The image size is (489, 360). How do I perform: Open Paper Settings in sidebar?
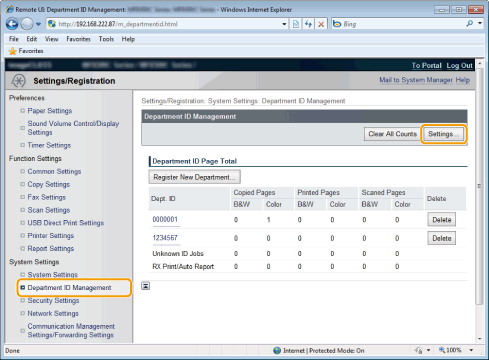[x=50, y=111]
